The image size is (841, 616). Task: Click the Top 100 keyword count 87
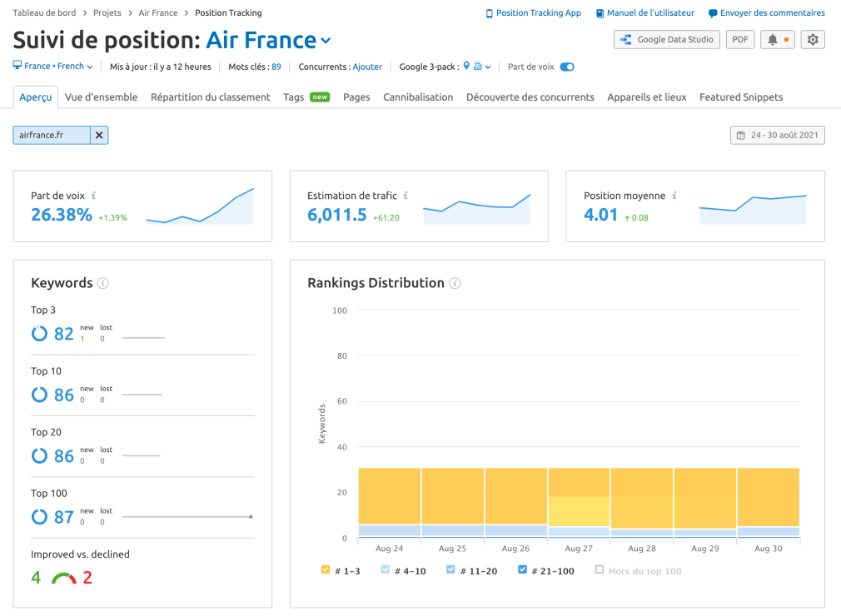click(x=64, y=517)
